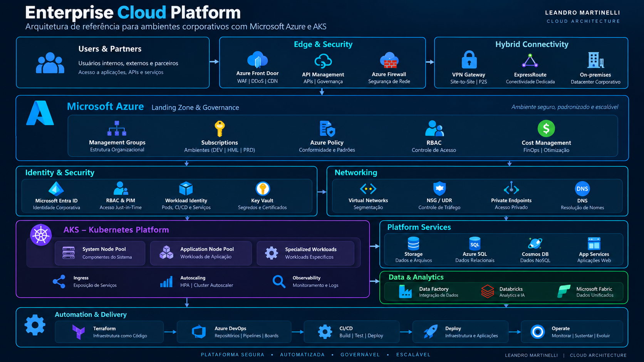The height and width of the screenshot is (362, 644).
Task: Select the Operate ring icon
Action: tap(537, 332)
